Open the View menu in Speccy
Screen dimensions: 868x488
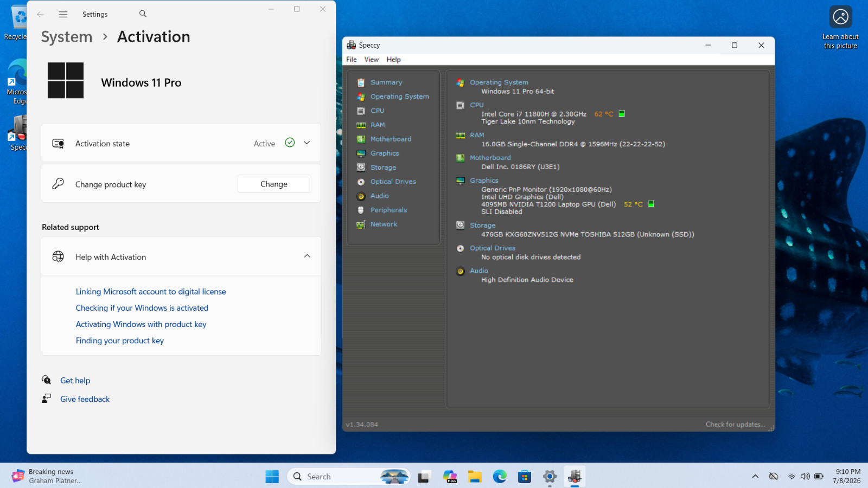coord(372,60)
